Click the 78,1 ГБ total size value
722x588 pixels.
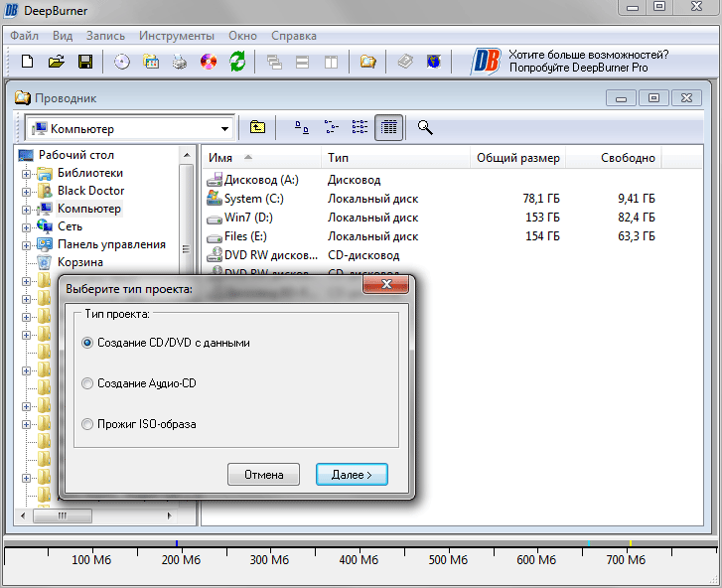[x=541, y=199]
